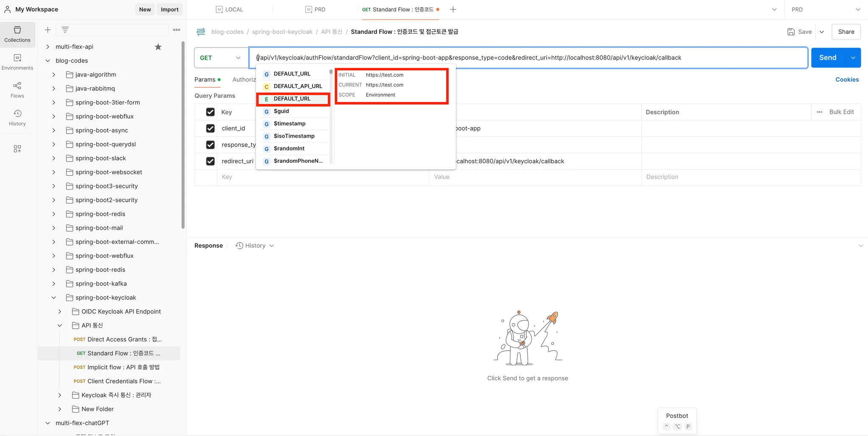Open the Flows sidebar panel

pos(17,90)
